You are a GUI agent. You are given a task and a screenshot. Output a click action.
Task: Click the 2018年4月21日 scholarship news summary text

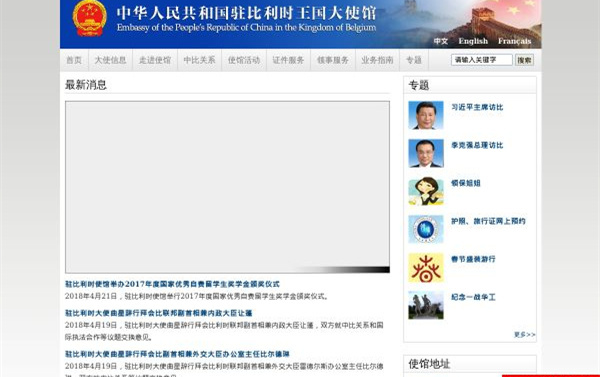click(197, 296)
